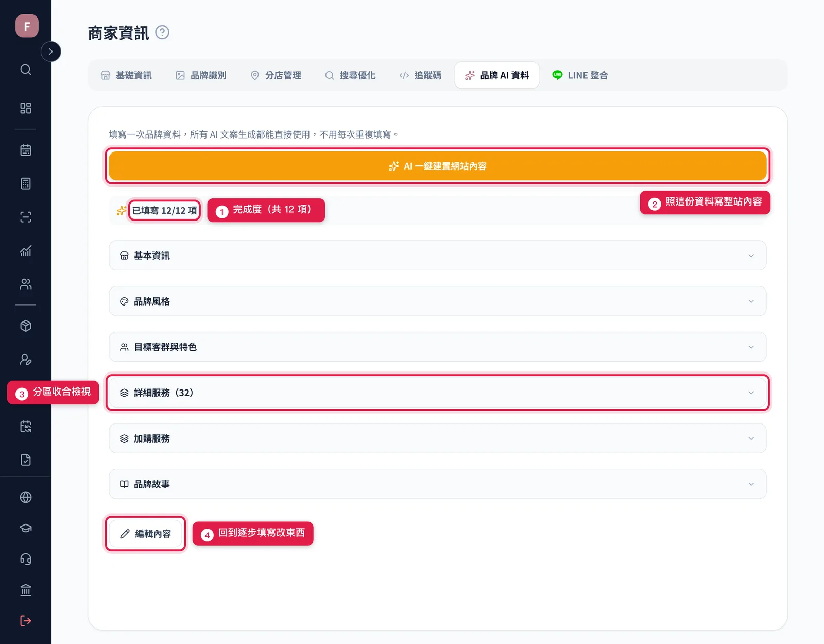
Task: Switch to the 品牌識別 tab
Action: pos(201,75)
